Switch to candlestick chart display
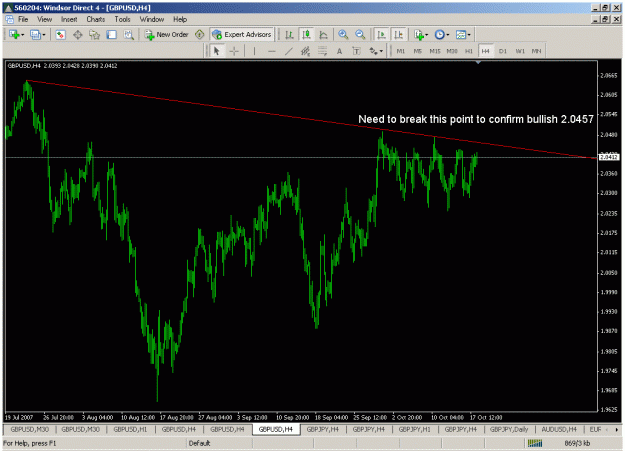The height and width of the screenshot is (451, 625). point(307,35)
